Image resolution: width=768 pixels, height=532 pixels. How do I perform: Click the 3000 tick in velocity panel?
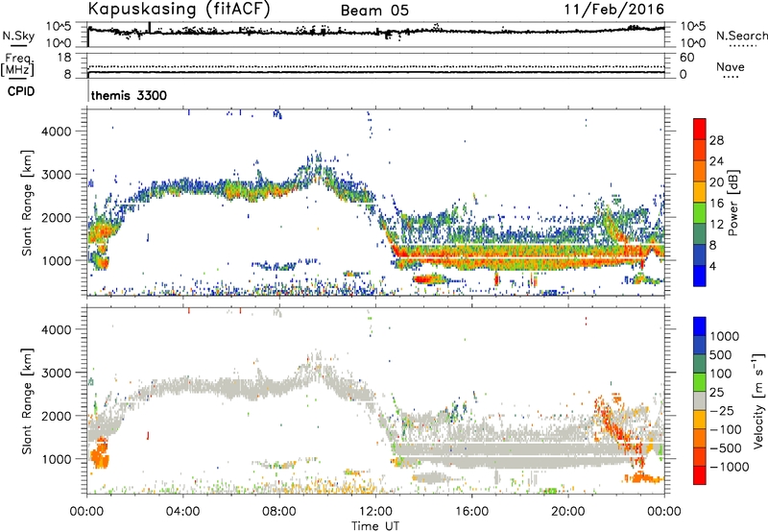(56, 373)
